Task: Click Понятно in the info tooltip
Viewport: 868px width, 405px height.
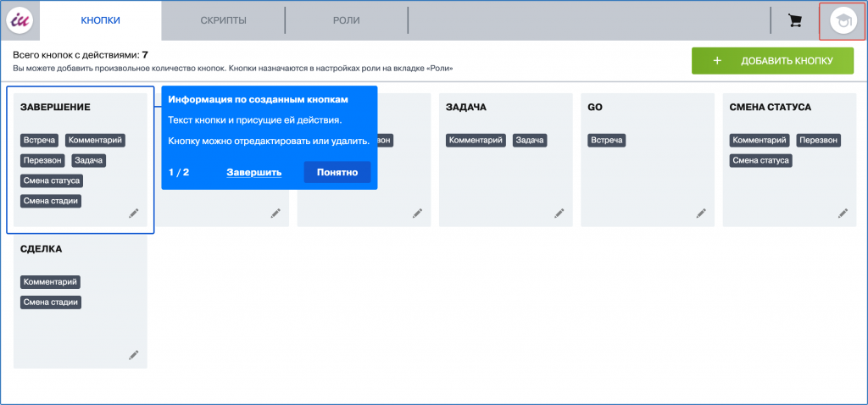Action: 337,172
